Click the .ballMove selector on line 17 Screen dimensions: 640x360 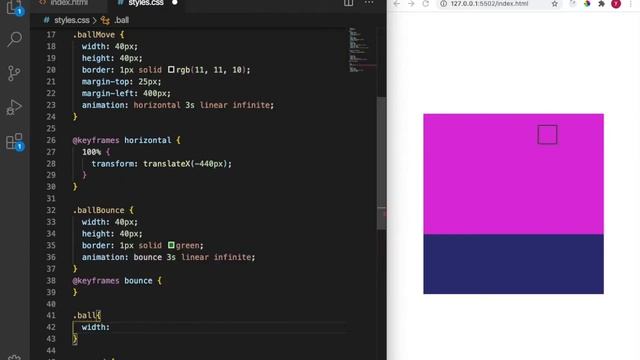94,35
